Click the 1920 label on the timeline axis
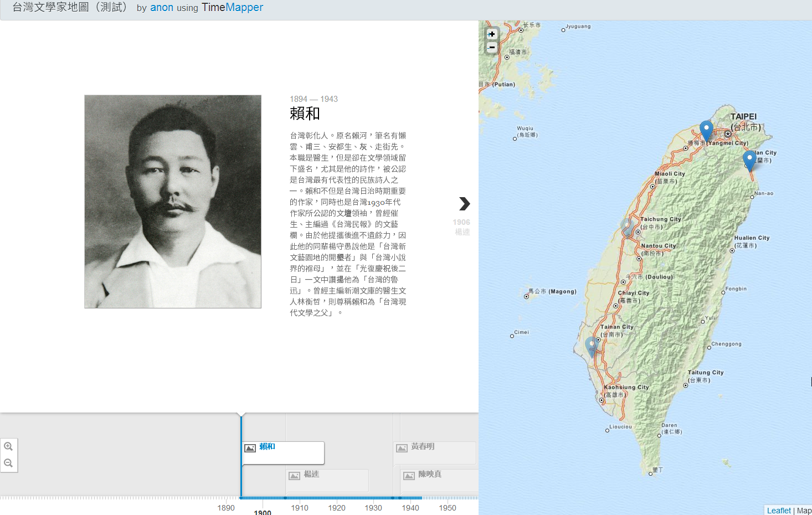 coord(337,508)
